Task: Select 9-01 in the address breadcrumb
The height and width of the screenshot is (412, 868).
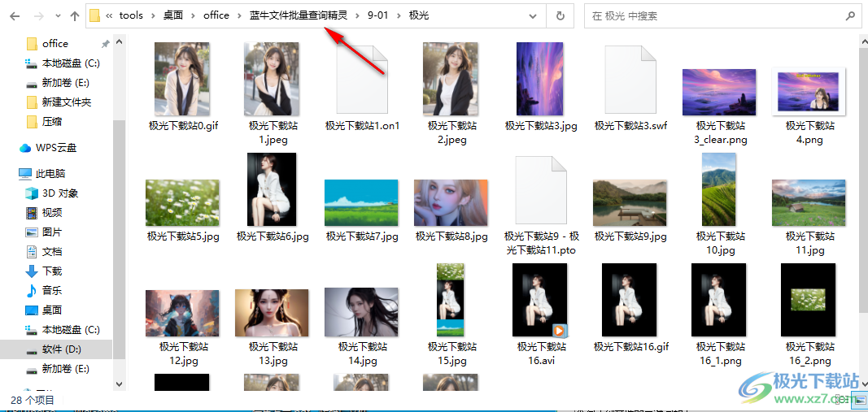Action: pos(378,15)
